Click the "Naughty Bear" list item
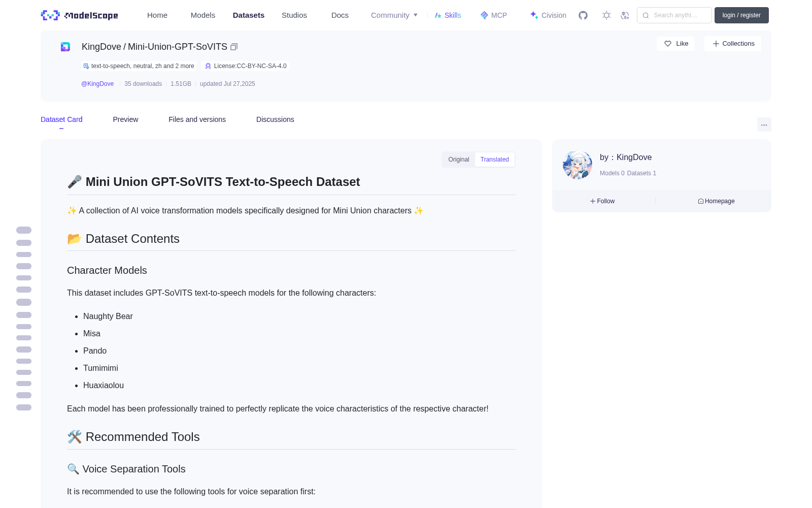The height and width of the screenshot is (508, 812). pos(108,316)
